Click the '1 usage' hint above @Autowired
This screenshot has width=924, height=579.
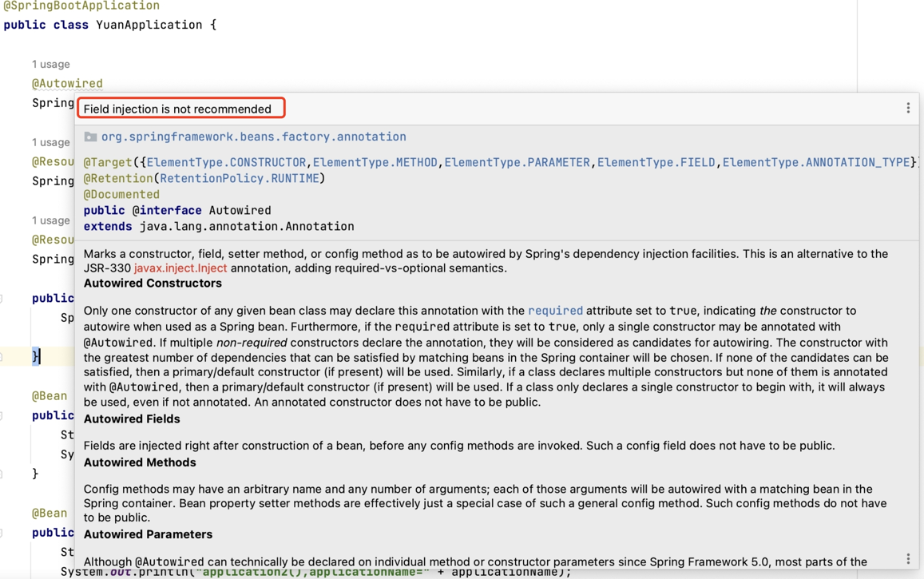(x=50, y=64)
